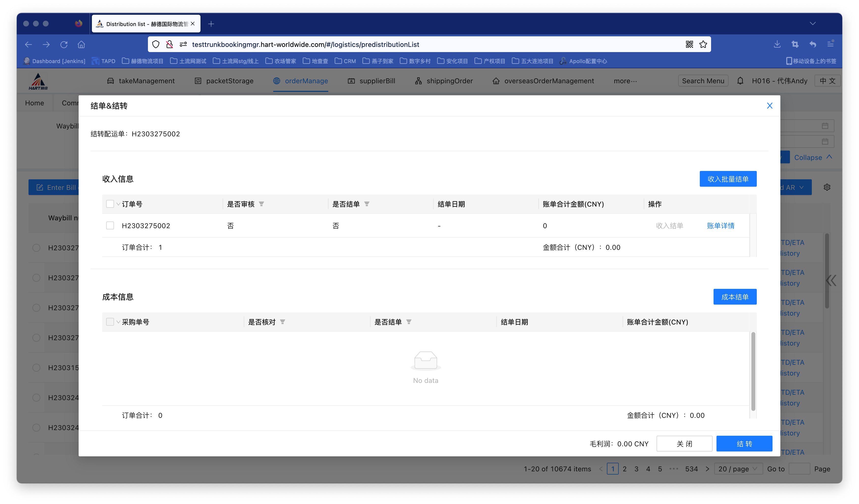The width and height of the screenshot is (859, 504).
Task: Click the downloads icon in toolbar
Action: click(x=777, y=44)
